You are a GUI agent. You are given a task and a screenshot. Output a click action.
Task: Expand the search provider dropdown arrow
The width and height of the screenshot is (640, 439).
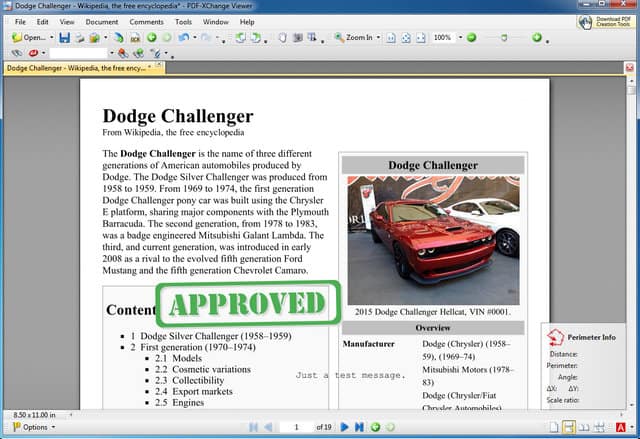(43, 53)
